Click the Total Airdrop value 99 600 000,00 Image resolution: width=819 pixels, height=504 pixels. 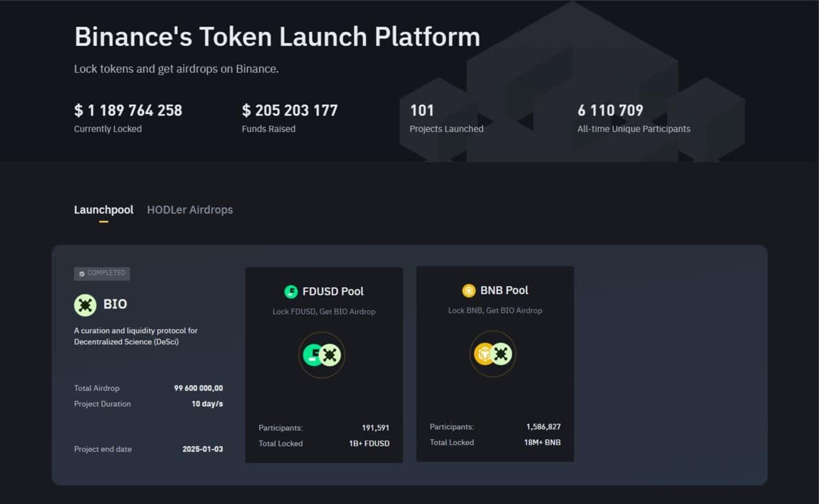[198, 388]
